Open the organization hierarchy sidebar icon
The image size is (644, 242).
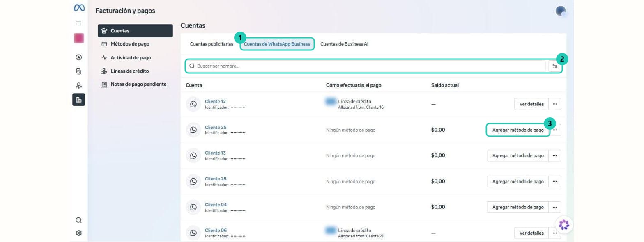click(x=79, y=85)
